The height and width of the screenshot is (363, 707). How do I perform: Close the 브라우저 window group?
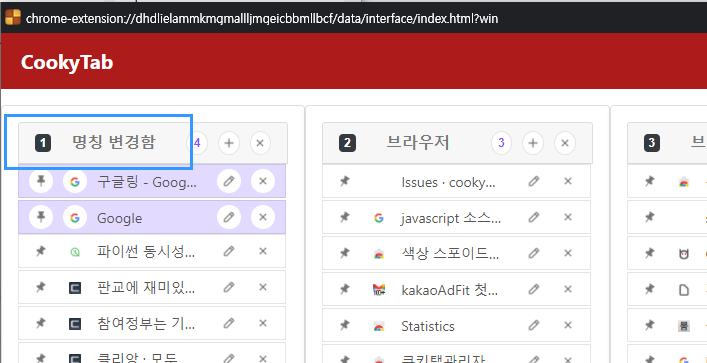[565, 143]
